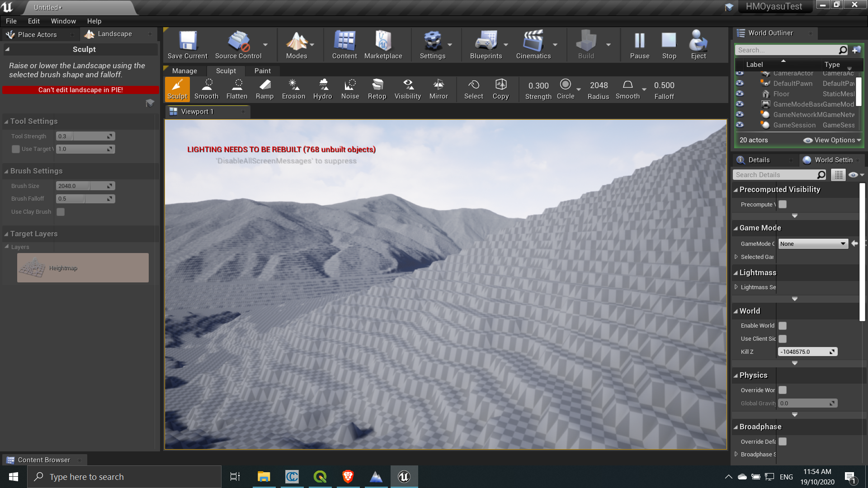
Task: Expand the Lightmass Settings row
Action: pyautogui.click(x=736, y=287)
